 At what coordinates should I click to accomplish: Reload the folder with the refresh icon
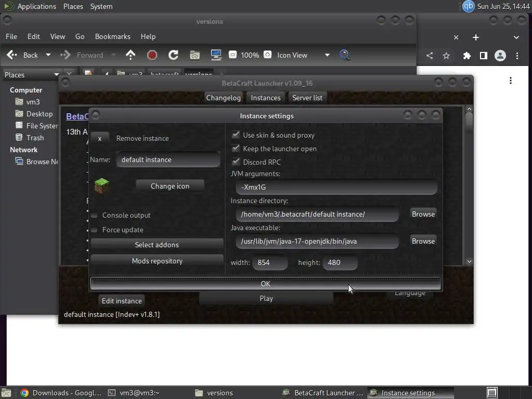pos(174,55)
